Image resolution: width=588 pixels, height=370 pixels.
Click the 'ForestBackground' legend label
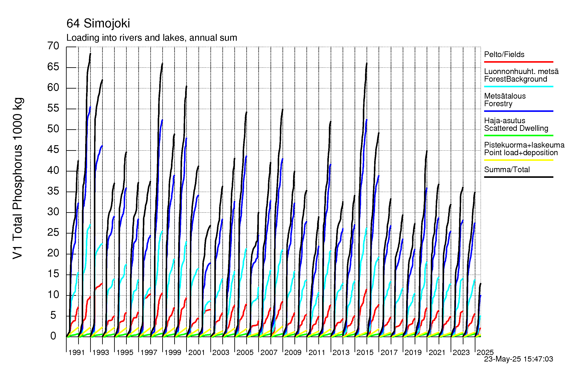click(x=515, y=79)
